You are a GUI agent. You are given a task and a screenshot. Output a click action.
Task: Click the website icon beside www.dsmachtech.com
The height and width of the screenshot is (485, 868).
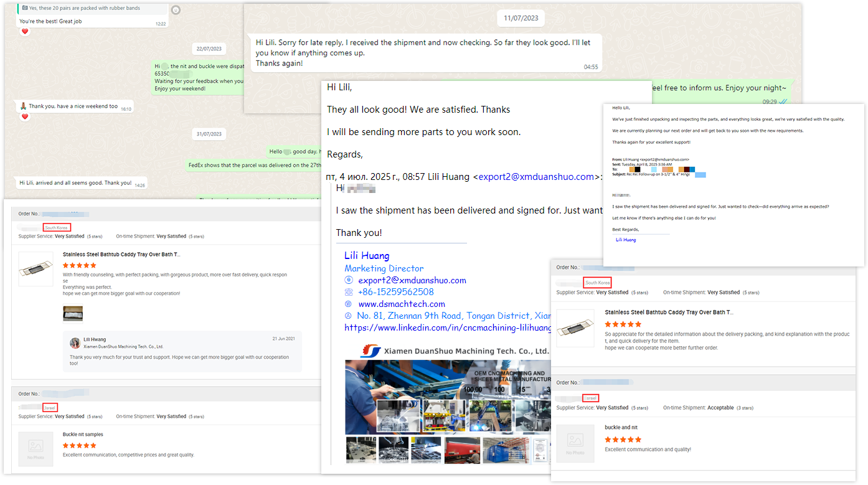point(348,304)
